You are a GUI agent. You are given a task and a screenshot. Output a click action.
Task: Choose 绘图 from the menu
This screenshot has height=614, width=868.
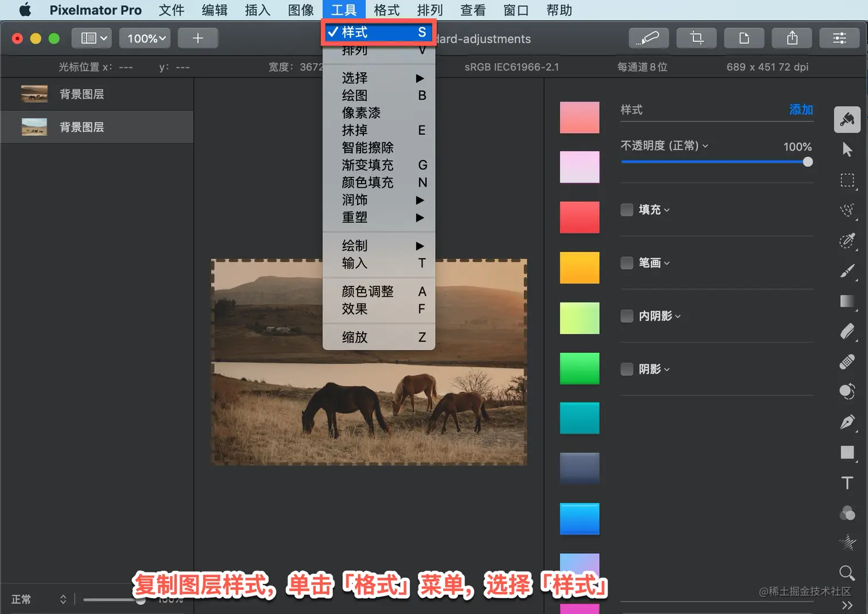[x=379, y=95]
